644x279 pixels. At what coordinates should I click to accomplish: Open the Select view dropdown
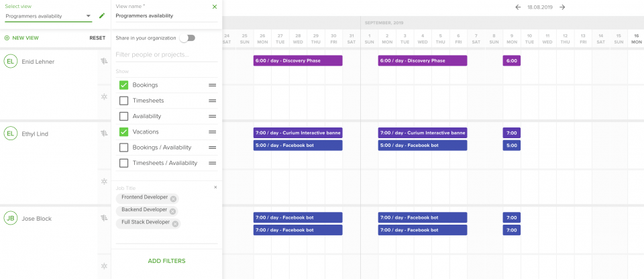point(48,16)
